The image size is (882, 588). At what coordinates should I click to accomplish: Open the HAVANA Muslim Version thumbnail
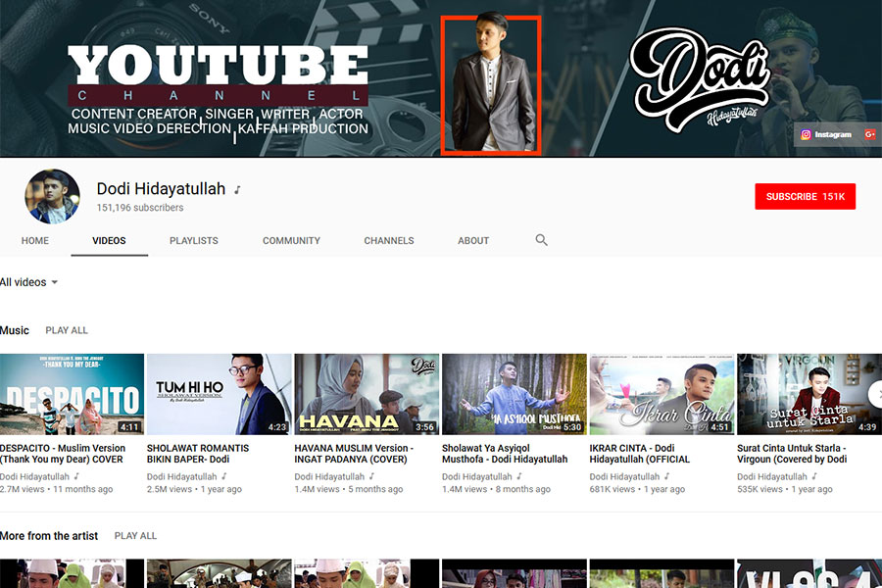[x=367, y=394]
